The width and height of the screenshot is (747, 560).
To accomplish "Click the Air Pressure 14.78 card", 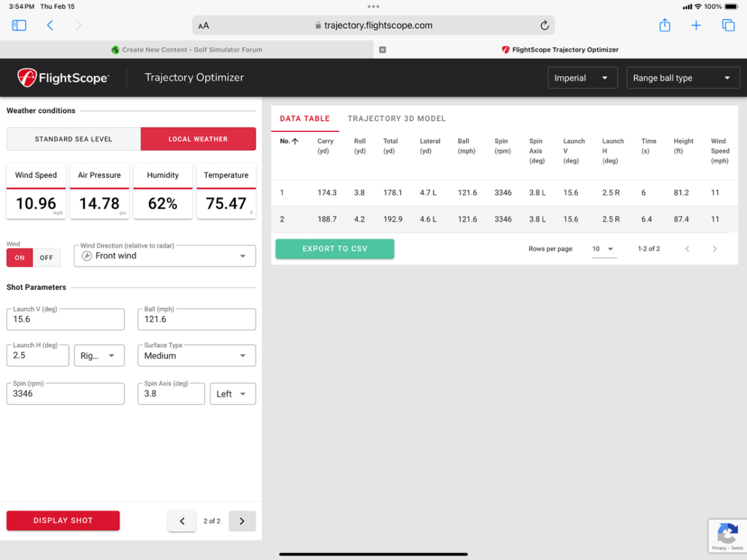I will tap(100, 192).
